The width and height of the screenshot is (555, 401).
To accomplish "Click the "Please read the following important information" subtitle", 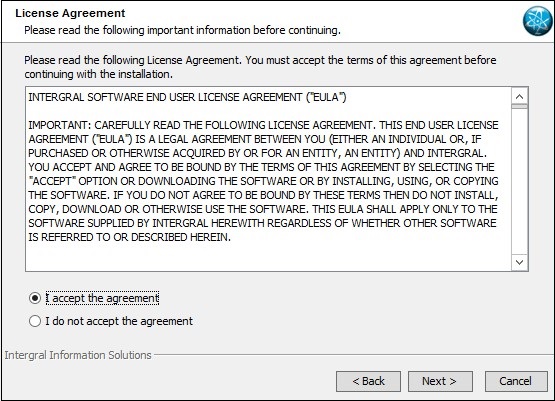I will 182,30.
